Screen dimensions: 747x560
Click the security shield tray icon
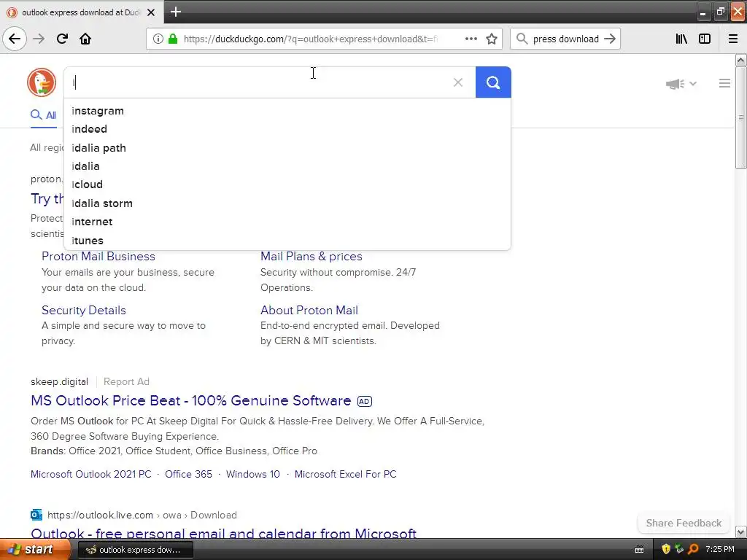click(666, 550)
